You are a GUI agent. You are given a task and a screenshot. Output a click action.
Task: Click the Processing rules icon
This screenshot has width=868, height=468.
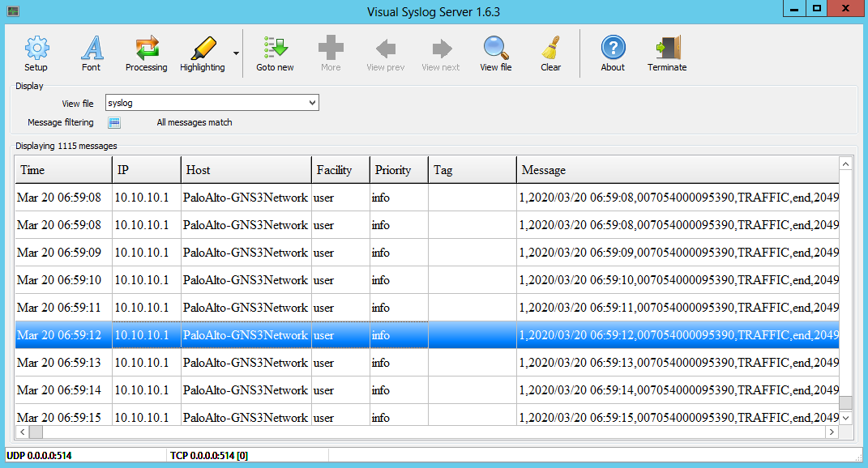tap(146, 53)
